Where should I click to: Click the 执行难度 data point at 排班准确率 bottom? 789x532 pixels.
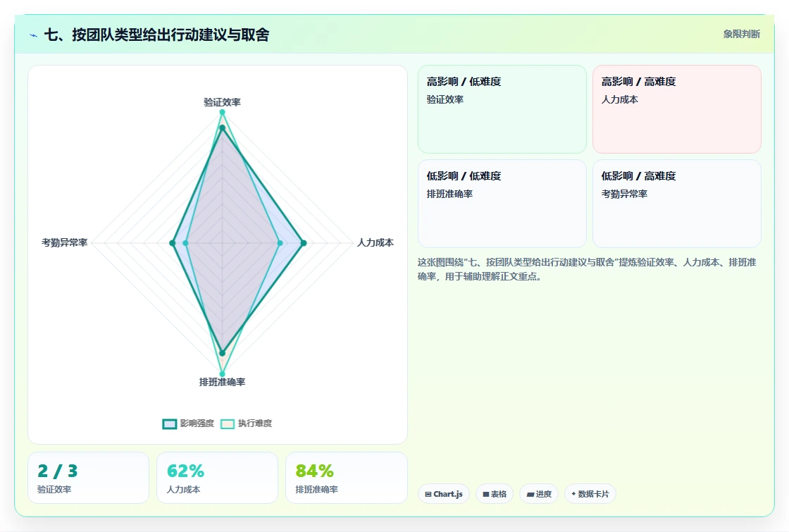click(x=223, y=374)
